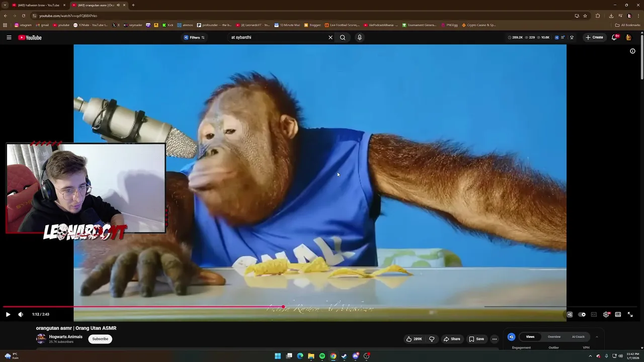The width and height of the screenshot is (644, 362).
Task: Start voice search with the microphone icon
Action: pos(359,37)
